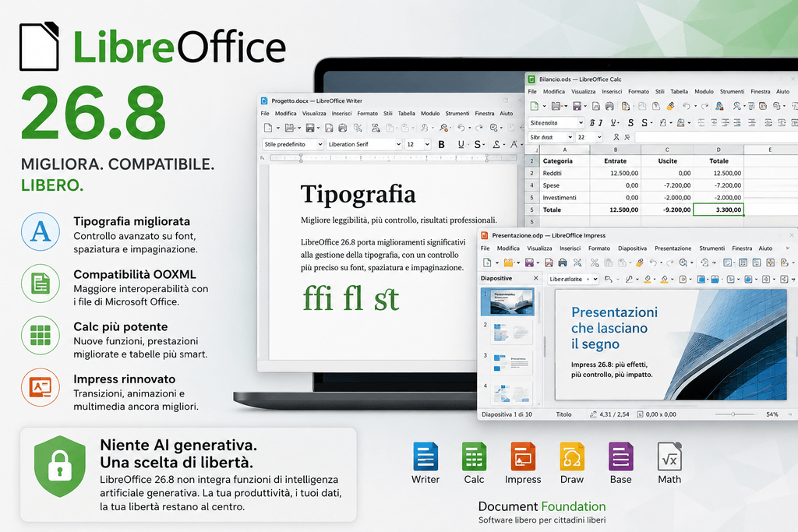Open the Liberation Serif font dropdown
The width and height of the screenshot is (798, 532).
pyautogui.click(x=365, y=144)
